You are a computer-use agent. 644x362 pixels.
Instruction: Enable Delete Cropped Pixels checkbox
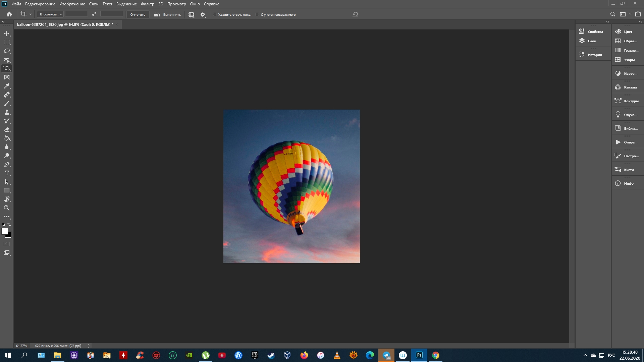click(x=215, y=14)
